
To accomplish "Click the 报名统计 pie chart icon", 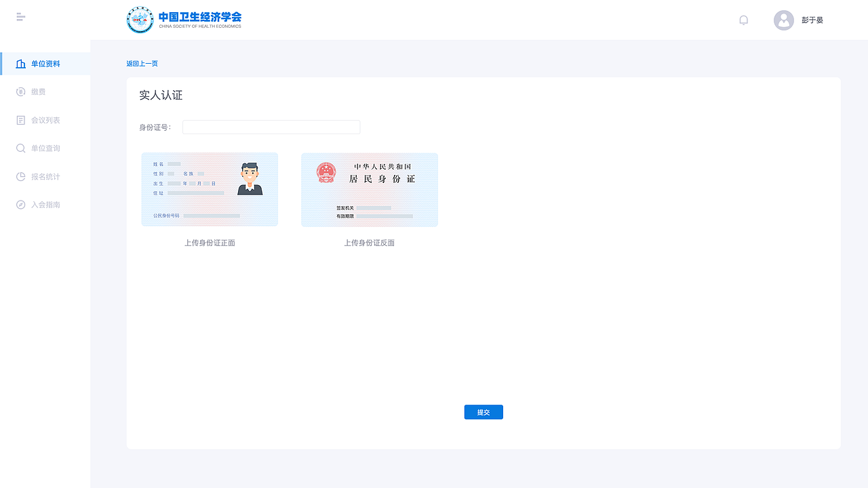I will (21, 177).
